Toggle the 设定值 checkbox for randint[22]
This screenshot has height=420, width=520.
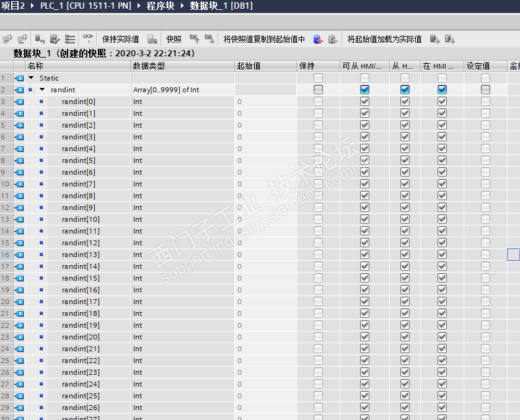click(x=485, y=361)
